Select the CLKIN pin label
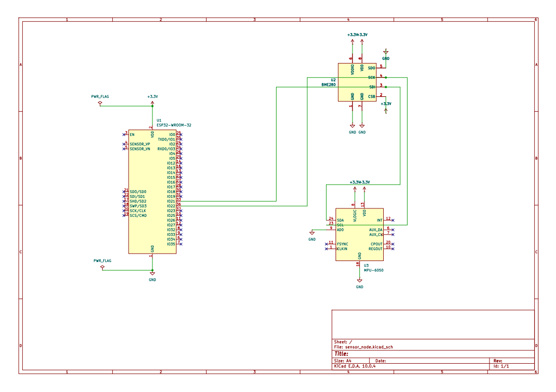The height and width of the screenshot is (392, 556). (342, 249)
